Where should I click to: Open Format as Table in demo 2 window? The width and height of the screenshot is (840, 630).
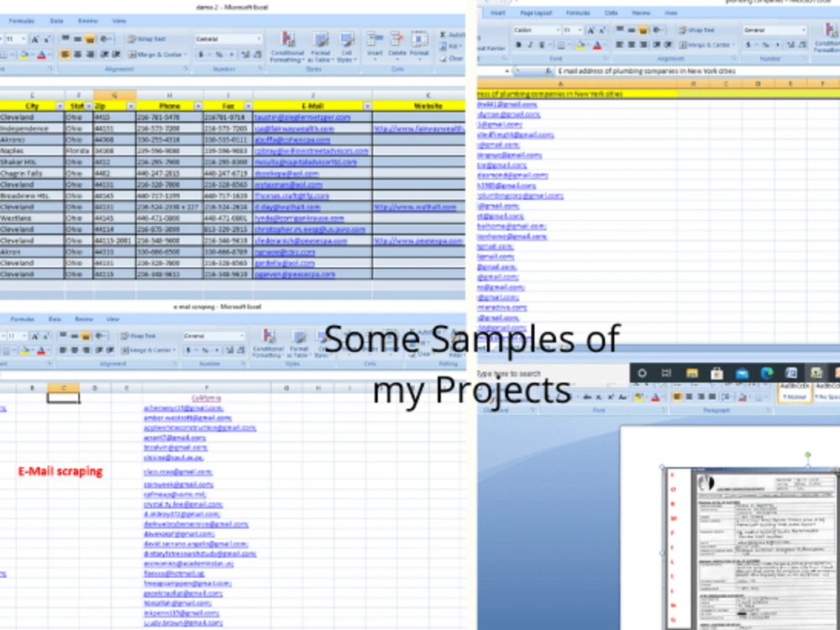point(320,47)
